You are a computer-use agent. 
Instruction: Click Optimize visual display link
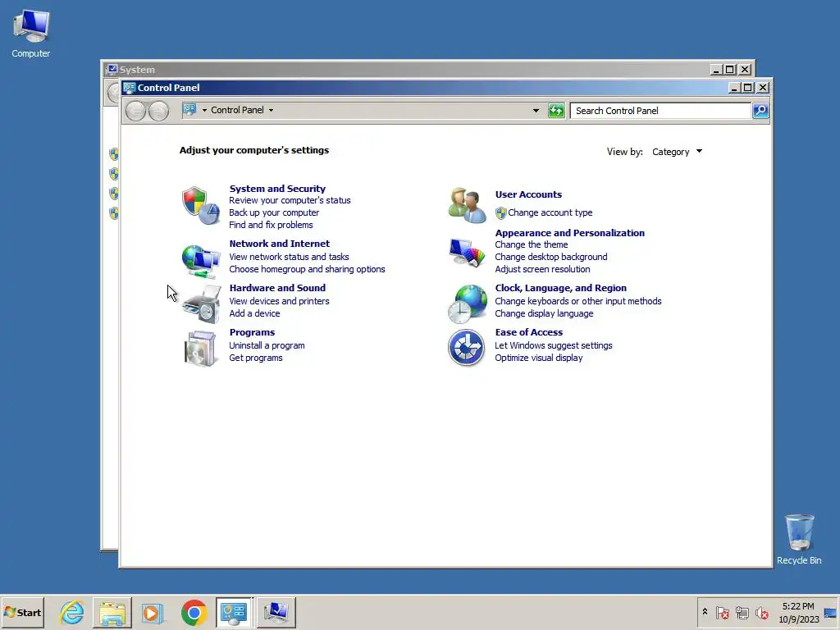coord(538,358)
